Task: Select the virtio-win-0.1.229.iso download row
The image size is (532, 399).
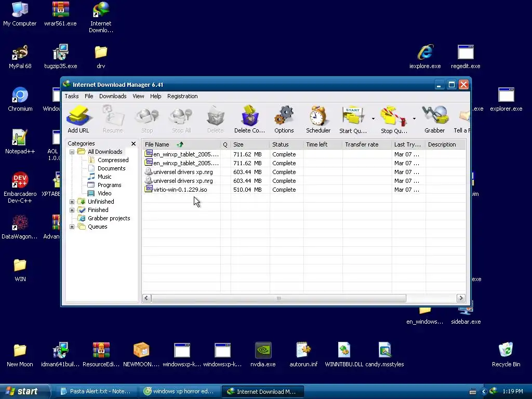Action: (x=303, y=190)
